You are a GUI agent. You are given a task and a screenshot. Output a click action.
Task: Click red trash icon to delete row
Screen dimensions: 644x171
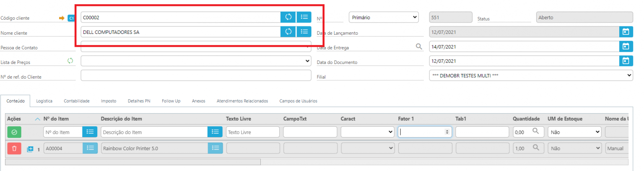coord(14,148)
